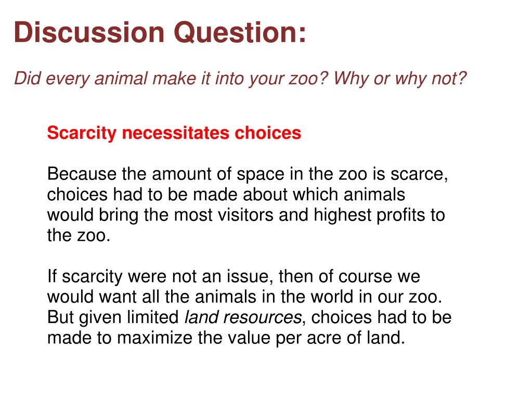Viewport: 532px width, 399px height.
Task: Click the 'made to maximize the value' line
Action: [226, 338]
